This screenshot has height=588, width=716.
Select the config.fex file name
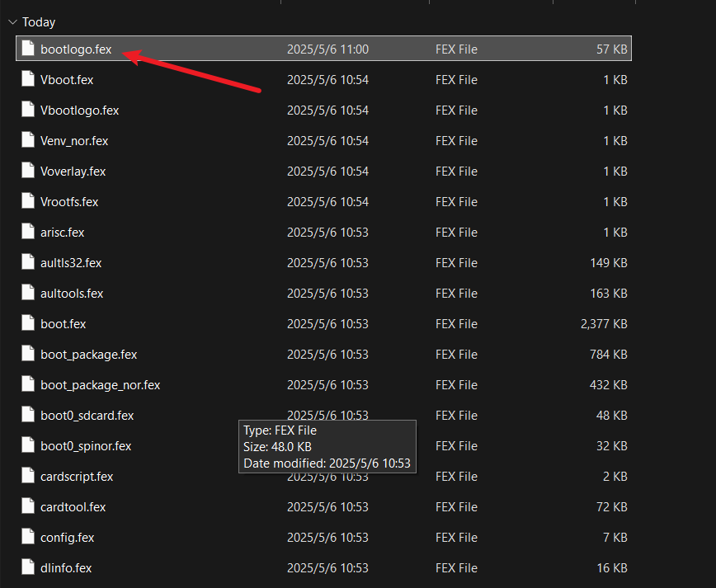pyautogui.click(x=67, y=538)
